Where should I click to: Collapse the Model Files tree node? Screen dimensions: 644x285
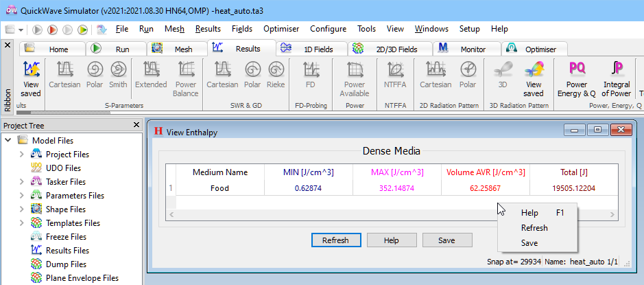[8, 140]
